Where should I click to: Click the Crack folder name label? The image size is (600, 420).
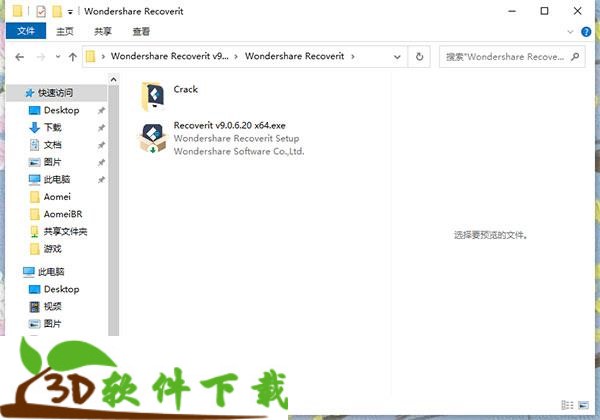click(186, 90)
